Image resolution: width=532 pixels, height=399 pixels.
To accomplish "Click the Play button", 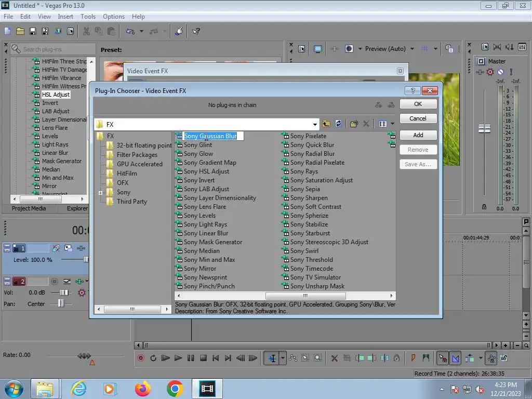I will pyautogui.click(x=178, y=358).
